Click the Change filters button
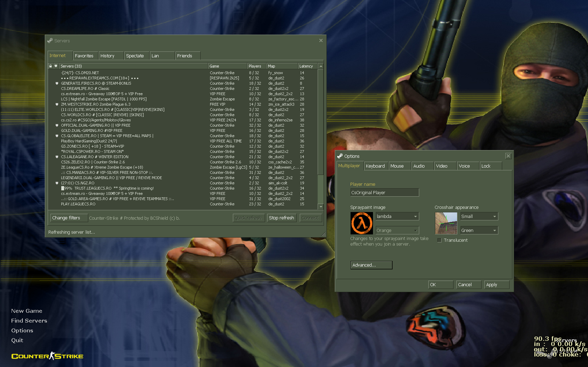The width and height of the screenshot is (588, 367). [x=69, y=218]
